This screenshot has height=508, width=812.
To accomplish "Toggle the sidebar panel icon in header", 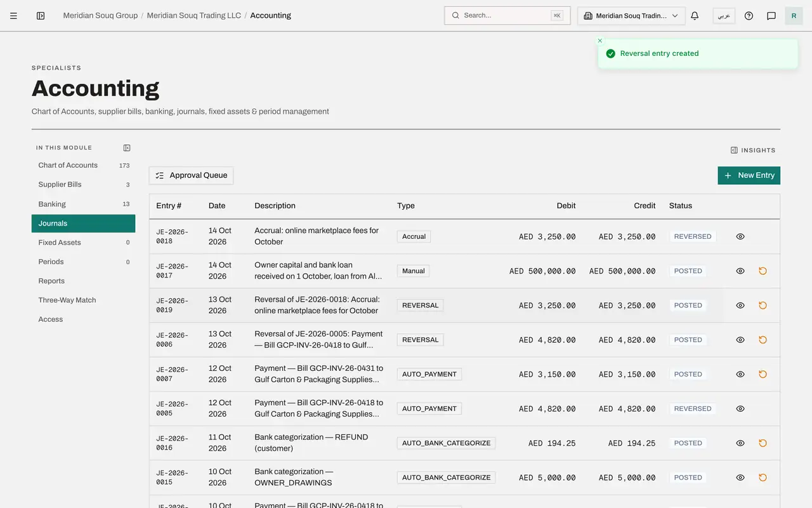I will pyautogui.click(x=41, y=16).
